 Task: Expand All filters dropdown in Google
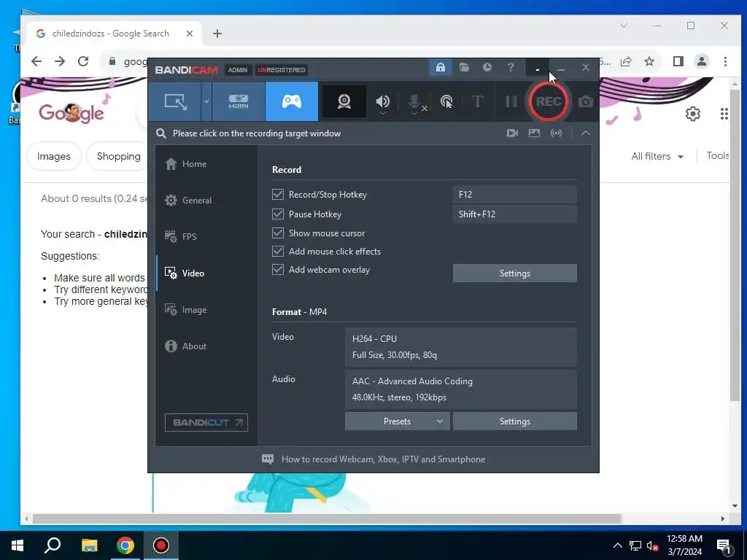pos(657,156)
